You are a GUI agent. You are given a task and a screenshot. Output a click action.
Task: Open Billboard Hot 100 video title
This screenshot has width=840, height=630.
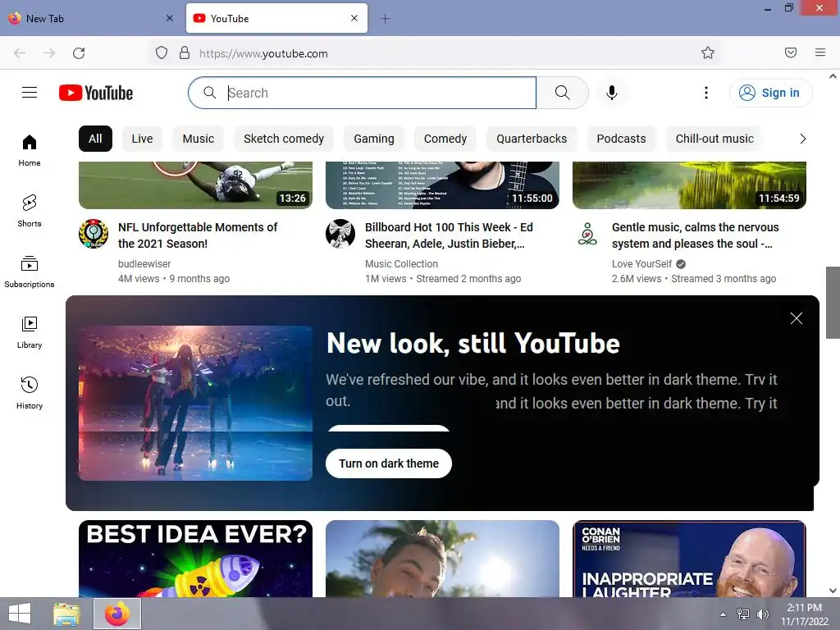[x=449, y=235]
